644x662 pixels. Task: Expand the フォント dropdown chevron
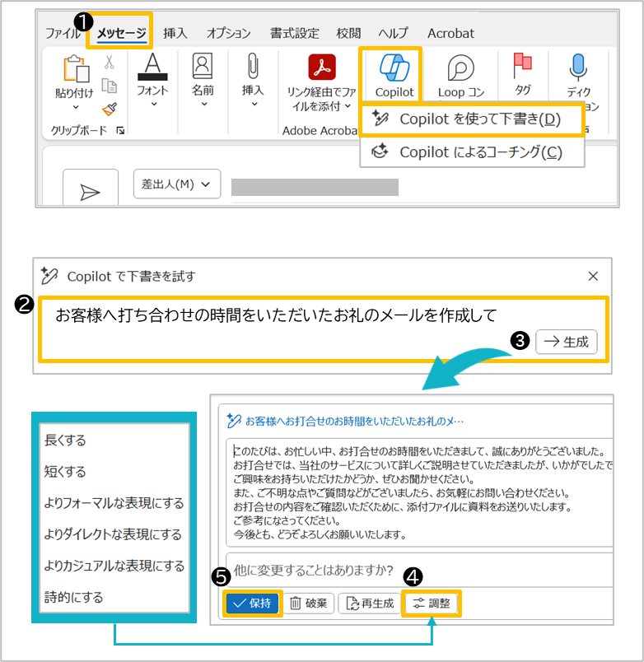coord(154,104)
